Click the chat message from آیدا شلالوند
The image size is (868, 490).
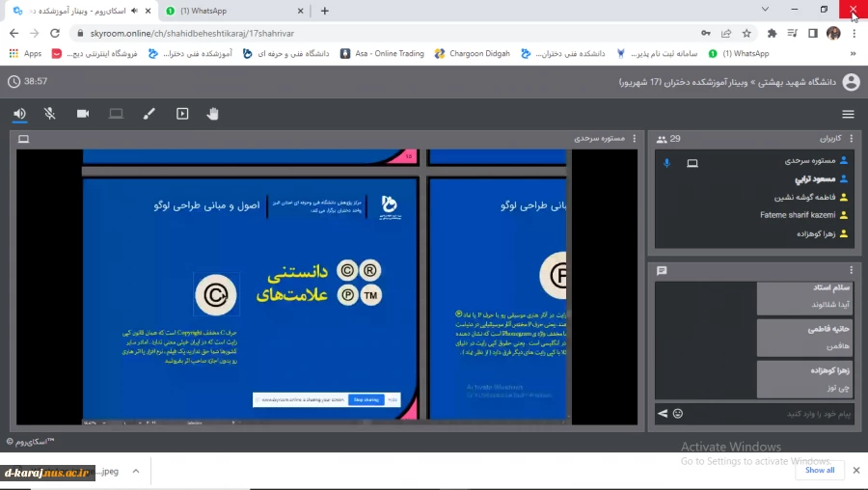pos(804,297)
